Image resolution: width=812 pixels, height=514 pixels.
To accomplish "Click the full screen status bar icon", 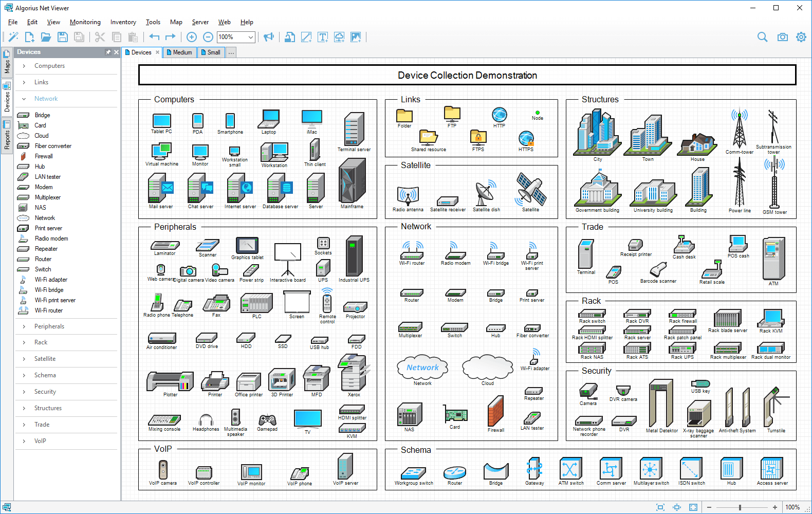I will 693,507.
